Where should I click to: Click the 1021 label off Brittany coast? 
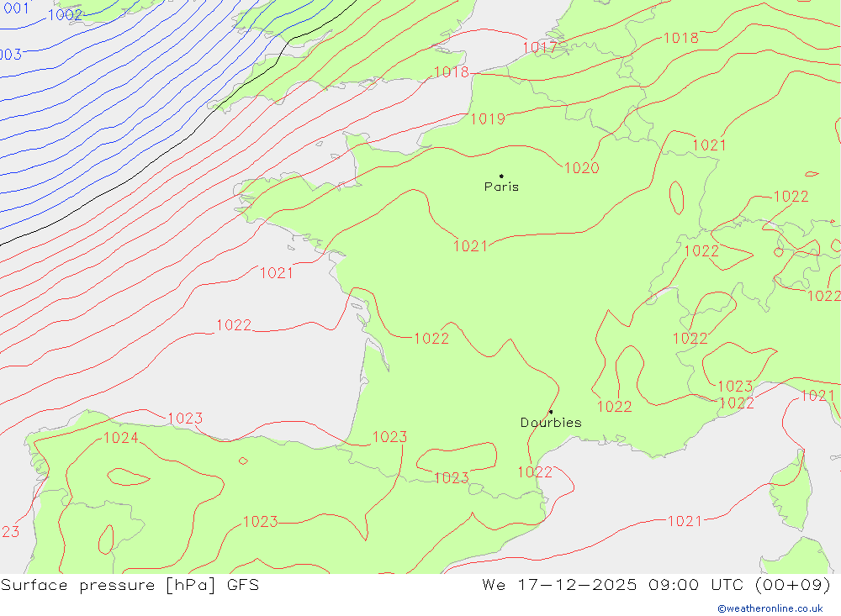pyautogui.click(x=276, y=273)
